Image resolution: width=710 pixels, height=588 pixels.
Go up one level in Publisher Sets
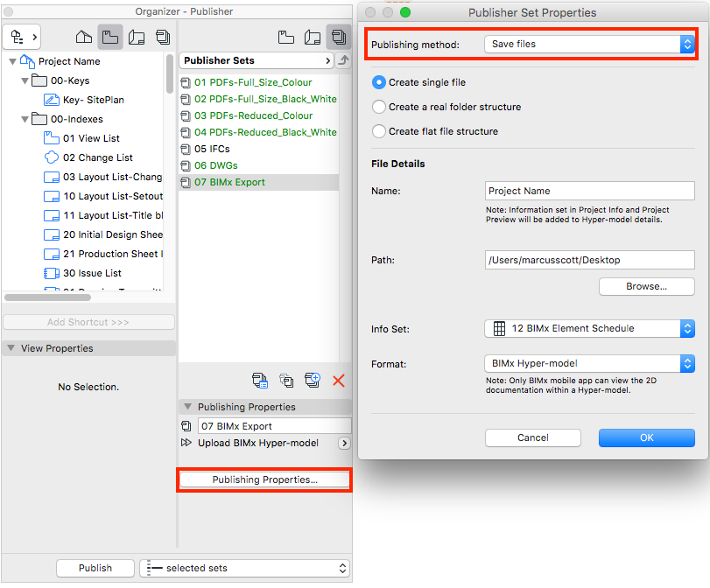(344, 60)
